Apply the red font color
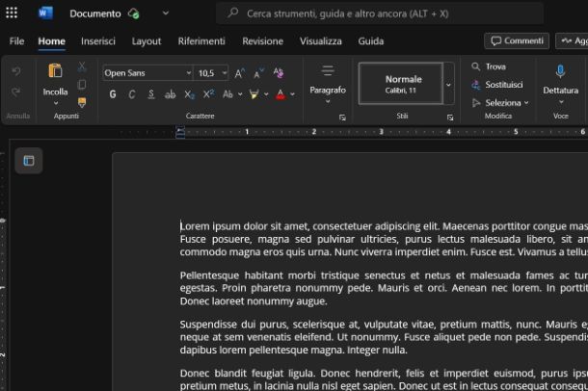Screen dimensions: 588x391 click(x=281, y=94)
